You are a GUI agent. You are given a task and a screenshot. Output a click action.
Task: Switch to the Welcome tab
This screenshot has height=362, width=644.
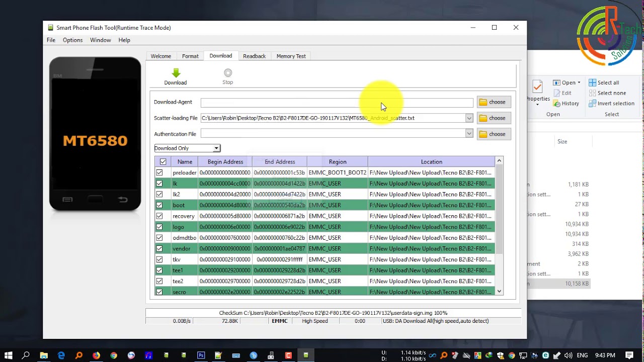(x=161, y=56)
